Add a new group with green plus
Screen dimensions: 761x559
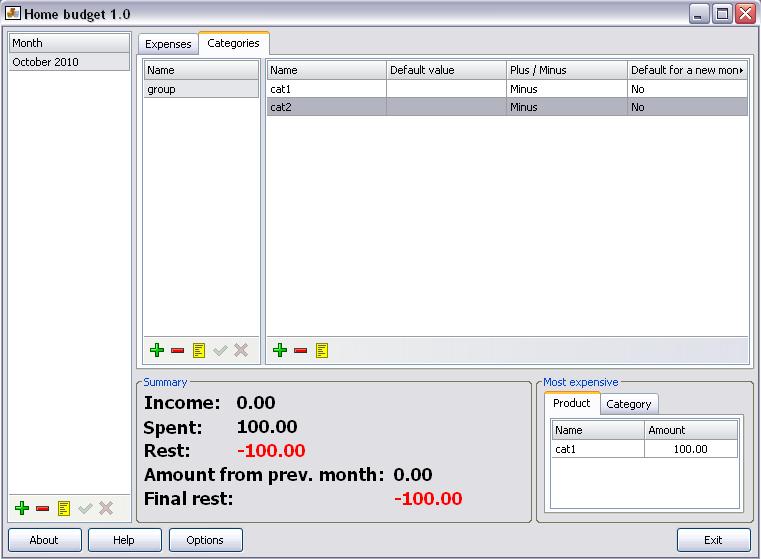click(156, 350)
